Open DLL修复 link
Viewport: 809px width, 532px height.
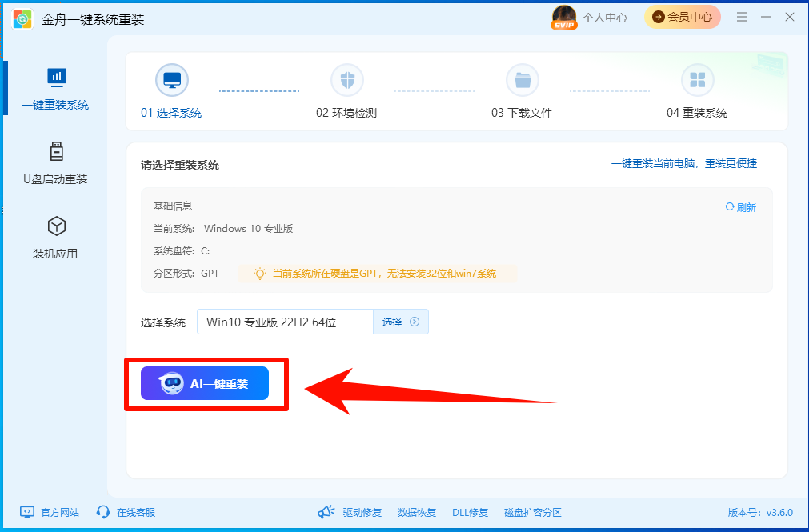(470, 512)
